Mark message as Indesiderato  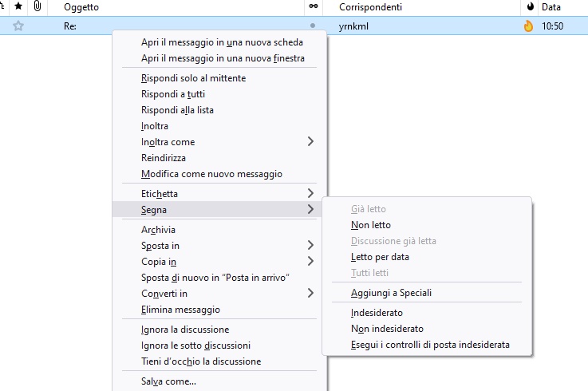pyautogui.click(x=427, y=313)
